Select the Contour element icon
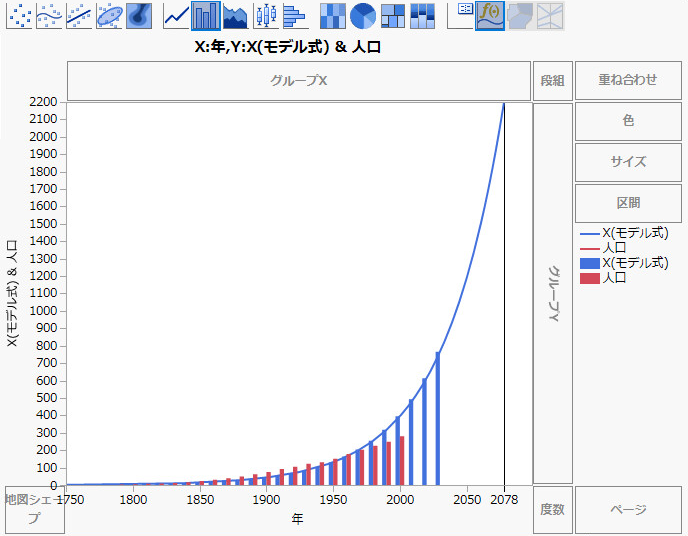 [139, 15]
